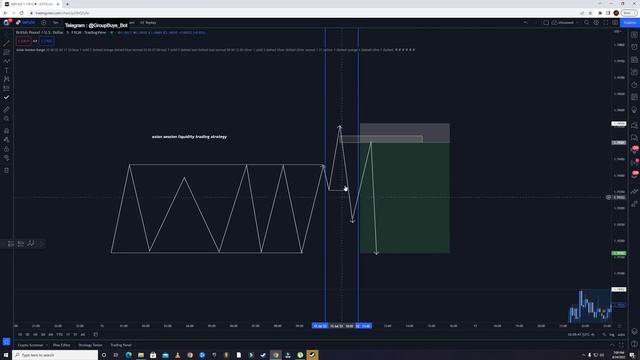Click the blue icon at left toolbar bottom
The width and height of the screenshot is (640, 360).
tap(6, 341)
